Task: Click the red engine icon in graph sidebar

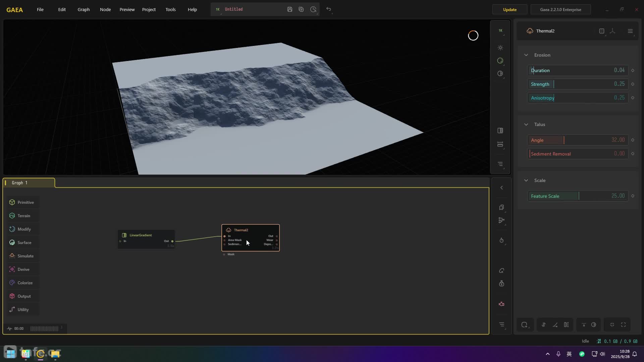Action: click(501, 304)
